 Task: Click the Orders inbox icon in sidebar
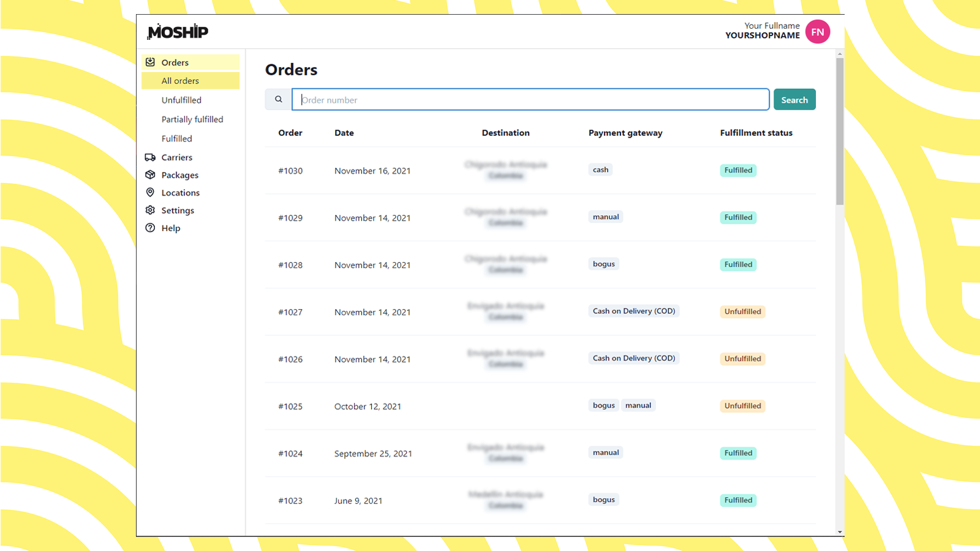(150, 62)
